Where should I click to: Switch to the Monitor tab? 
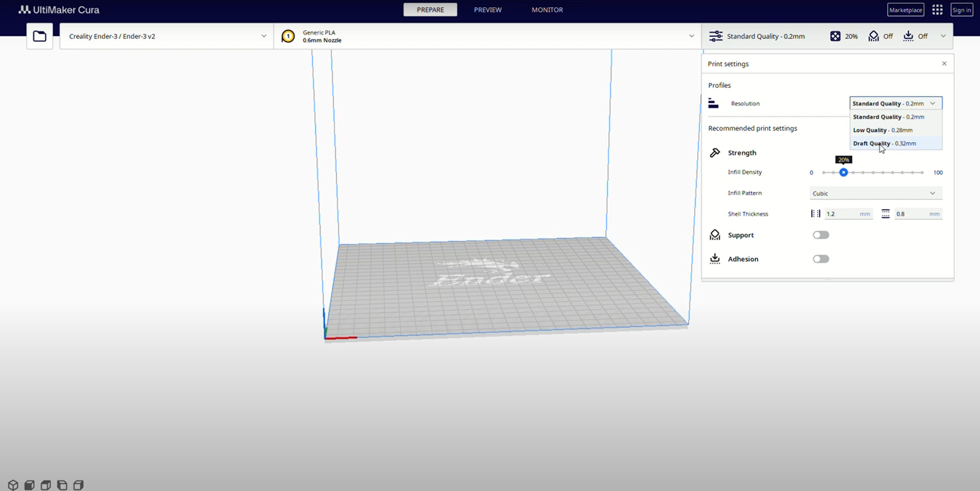click(x=547, y=10)
